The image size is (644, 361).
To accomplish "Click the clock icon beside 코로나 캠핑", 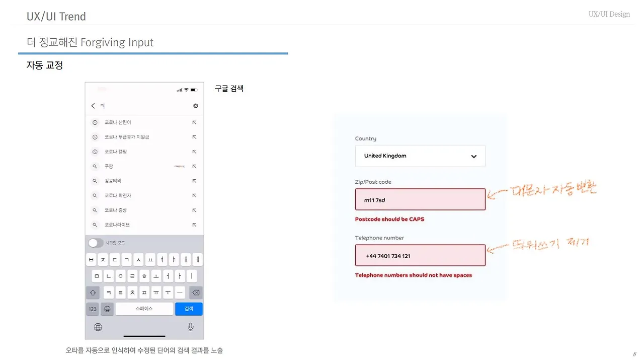I will click(x=95, y=152).
